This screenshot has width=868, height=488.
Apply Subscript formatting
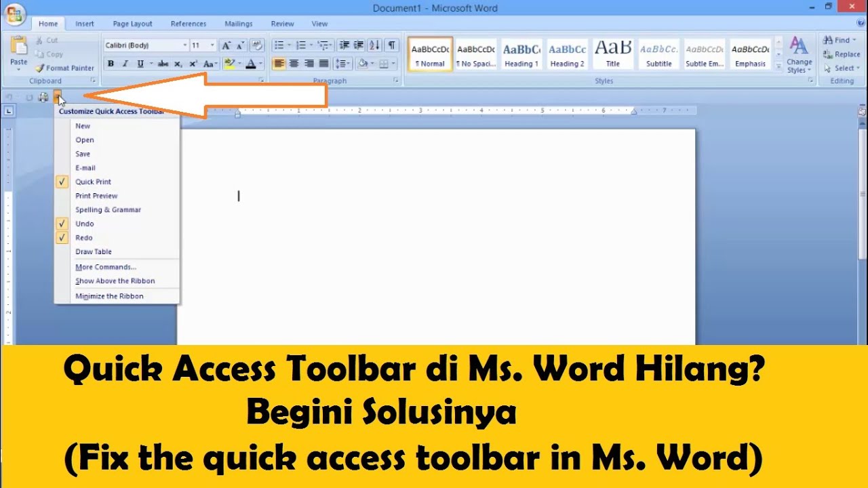(178, 64)
